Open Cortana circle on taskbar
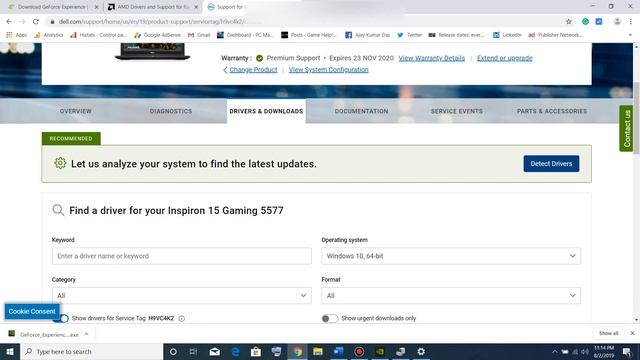Image resolution: width=640 pixels, height=360 pixels. coord(173,351)
